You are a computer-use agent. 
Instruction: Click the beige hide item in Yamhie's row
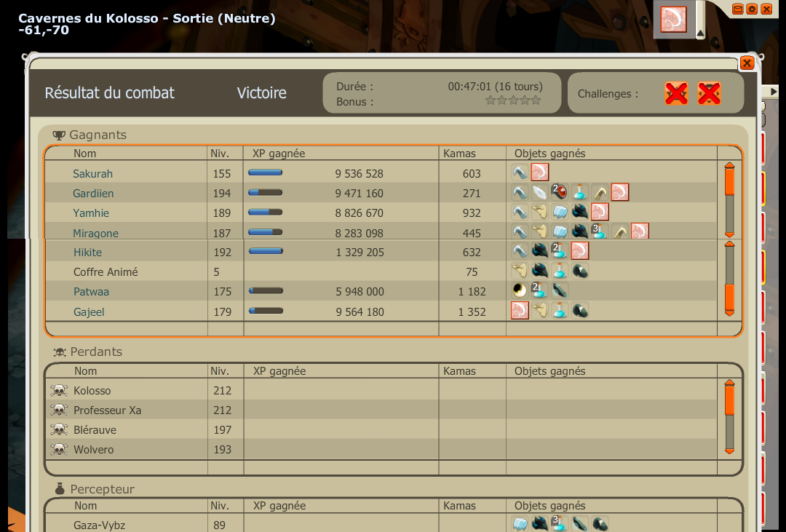pyautogui.click(x=540, y=212)
